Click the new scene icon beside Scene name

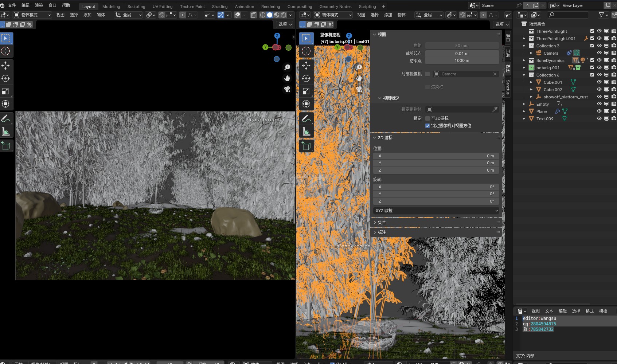(536, 5)
